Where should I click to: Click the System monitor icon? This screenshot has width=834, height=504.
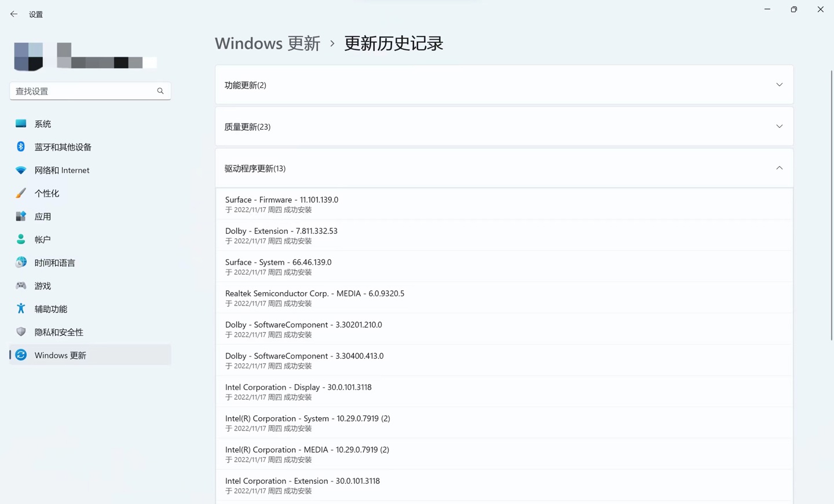click(x=21, y=123)
